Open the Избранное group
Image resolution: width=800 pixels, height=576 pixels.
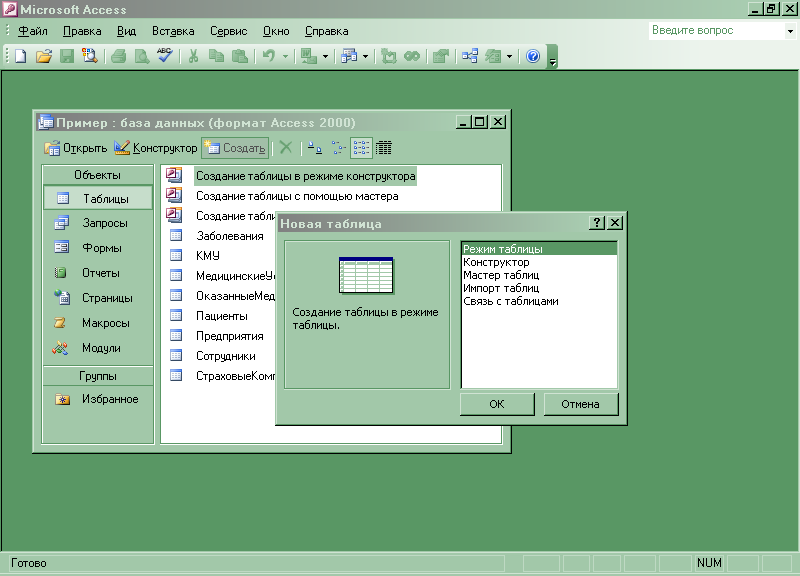97,399
